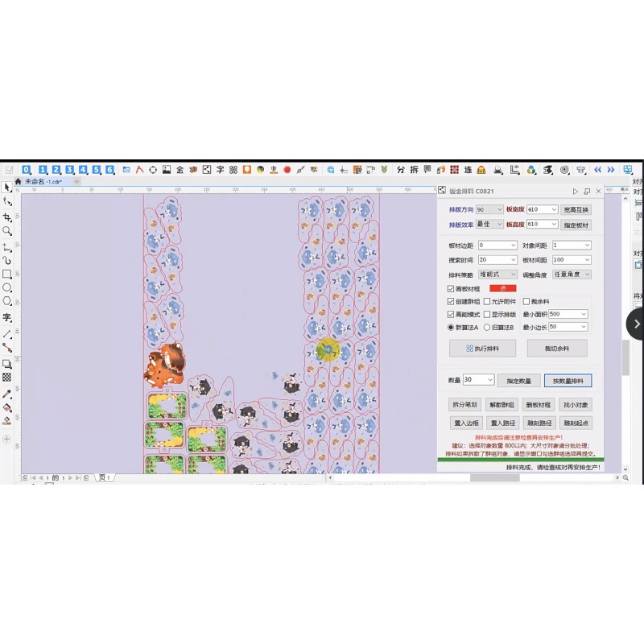Click the 指定板材 button

(576, 225)
